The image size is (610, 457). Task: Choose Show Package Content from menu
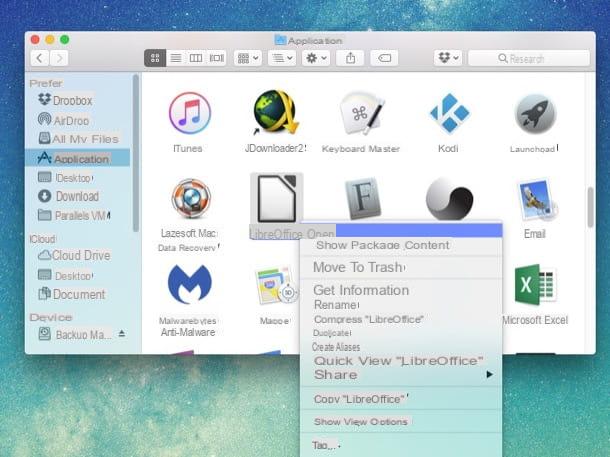tap(401, 245)
